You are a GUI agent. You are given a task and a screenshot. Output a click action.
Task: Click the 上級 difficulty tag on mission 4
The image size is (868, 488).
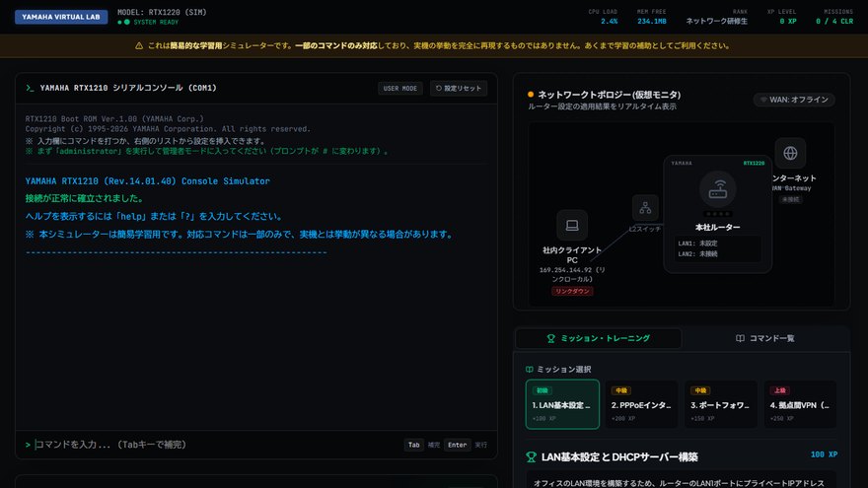point(779,390)
